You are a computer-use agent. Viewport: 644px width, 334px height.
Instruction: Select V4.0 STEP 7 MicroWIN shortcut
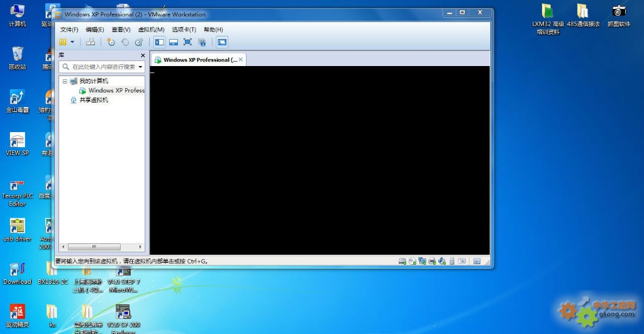click(x=123, y=280)
